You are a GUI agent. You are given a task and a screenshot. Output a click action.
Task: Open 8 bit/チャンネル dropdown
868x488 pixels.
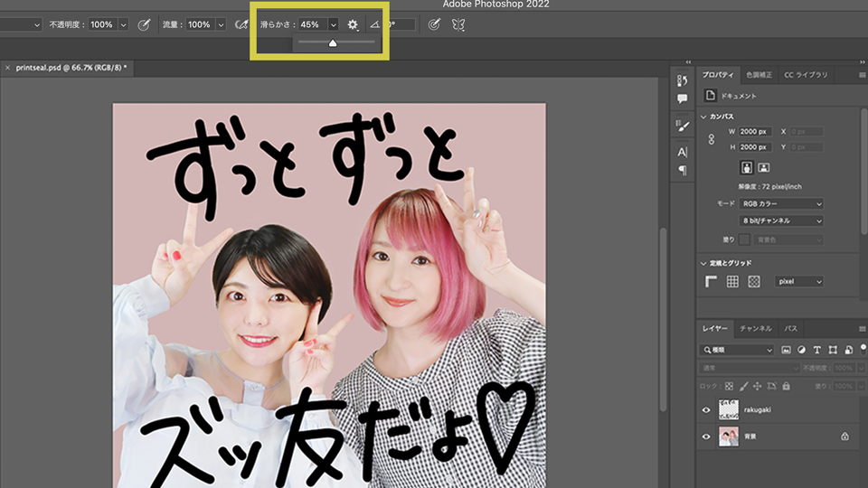pyautogui.click(x=781, y=221)
